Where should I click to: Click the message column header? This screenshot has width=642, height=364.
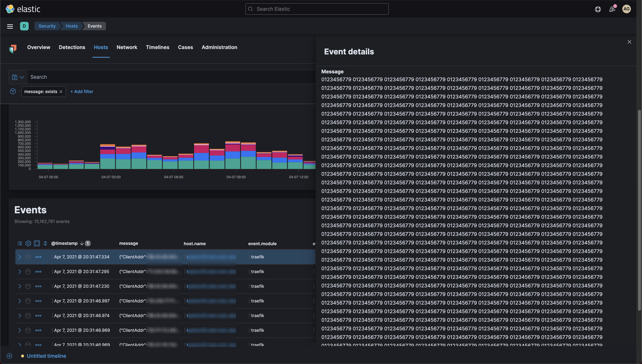click(x=129, y=244)
